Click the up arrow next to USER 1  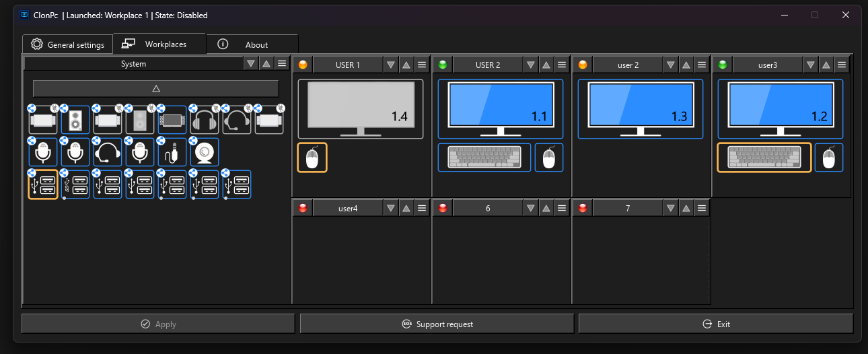pos(406,65)
